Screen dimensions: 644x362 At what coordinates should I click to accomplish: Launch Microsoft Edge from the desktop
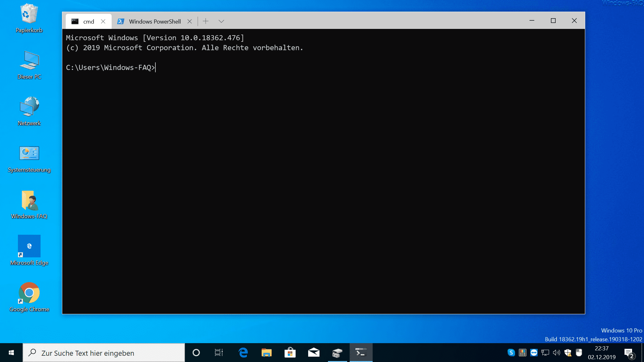point(29,247)
